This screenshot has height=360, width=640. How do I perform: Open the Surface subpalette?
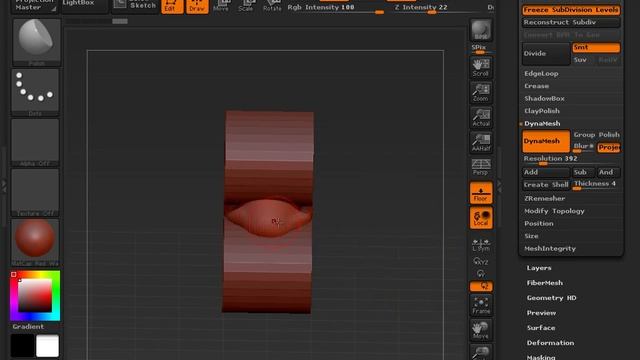(541, 328)
